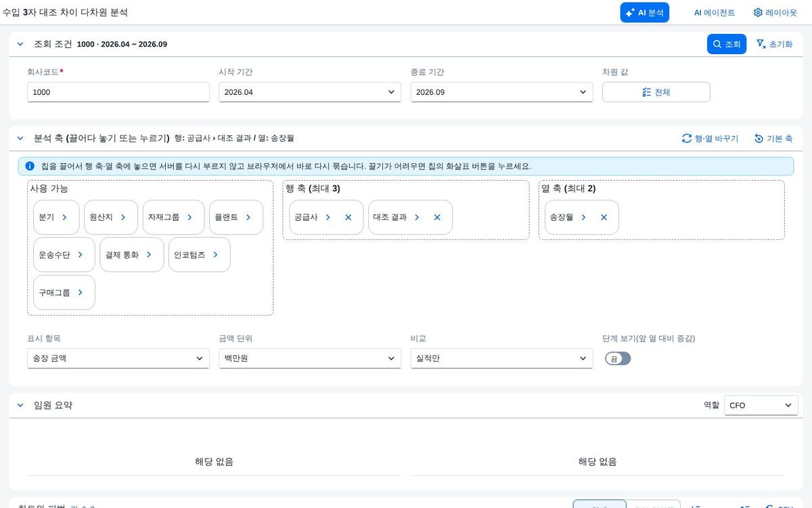
Task: Select the 인코텀즈 chip label
Action: point(189,255)
